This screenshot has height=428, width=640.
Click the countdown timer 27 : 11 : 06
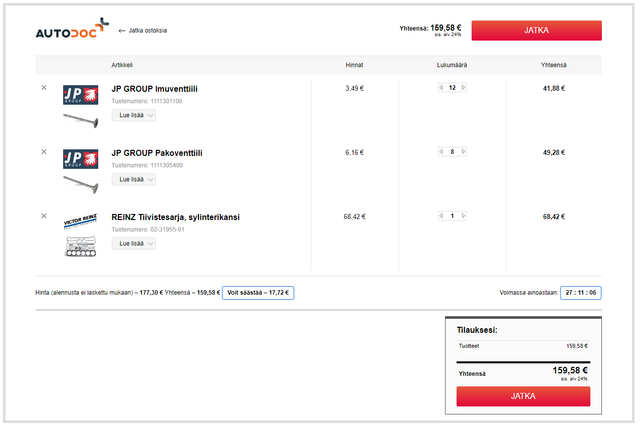click(x=580, y=293)
